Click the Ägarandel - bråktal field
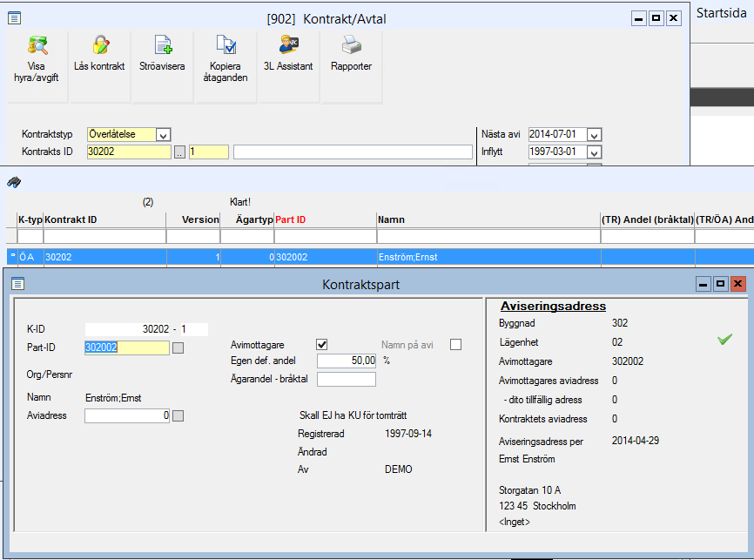The height and width of the screenshot is (560, 754). [347, 379]
